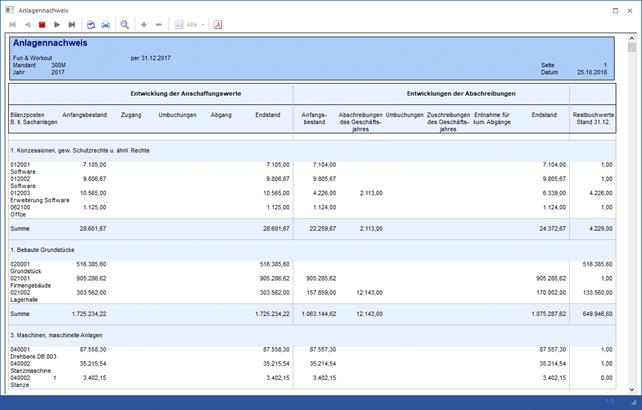Viewport: 642px width, 410px height.
Task: Click the Anlagennachweis report heading
Action: pyautogui.click(x=50, y=44)
